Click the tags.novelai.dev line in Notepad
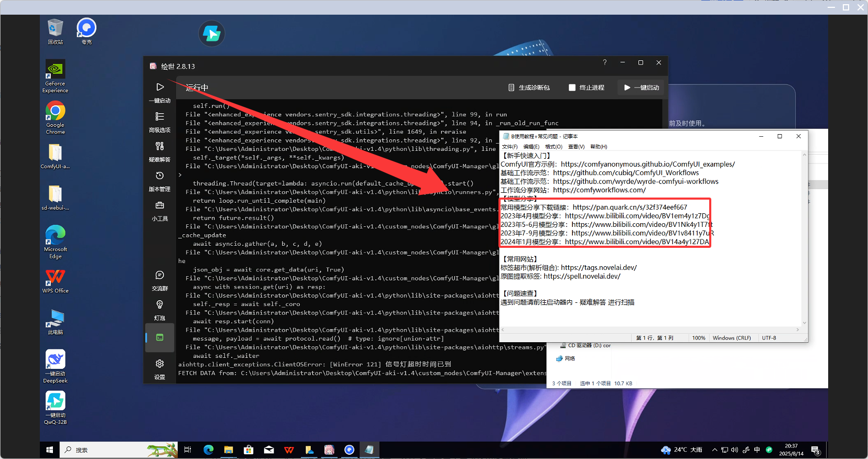The width and height of the screenshot is (868, 459). pos(569,268)
